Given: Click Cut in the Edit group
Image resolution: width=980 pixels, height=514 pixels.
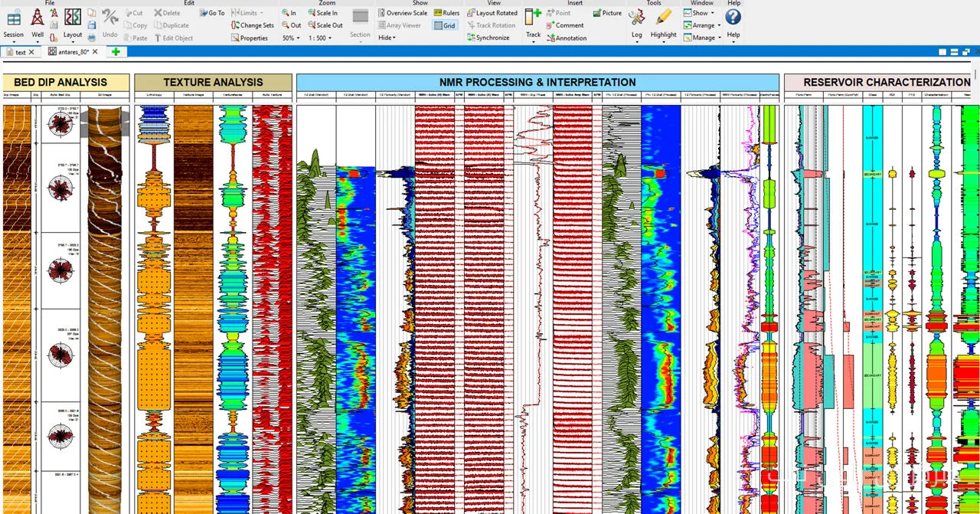Looking at the screenshot, I should pyautogui.click(x=133, y=13).
